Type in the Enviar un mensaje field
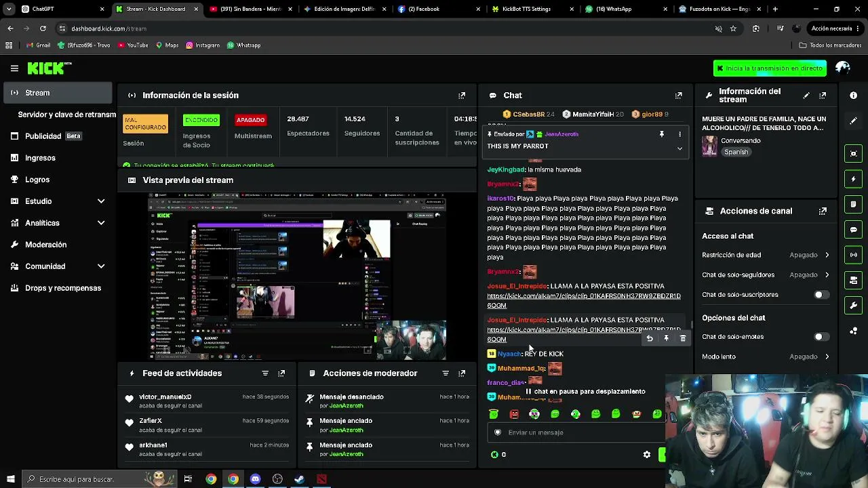The height and width of the screenshot is (488, 868). pyautogui.click(x=576, y=432)
